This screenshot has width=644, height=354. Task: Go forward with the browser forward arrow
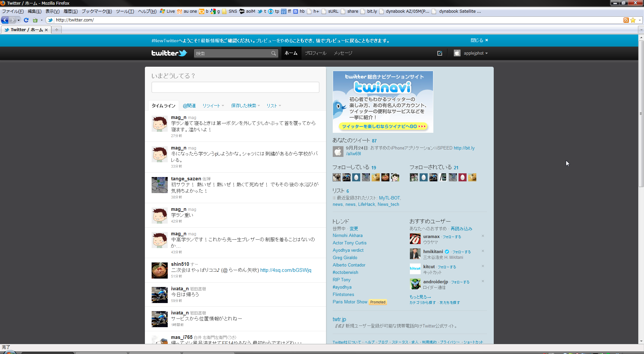(12, 20)
